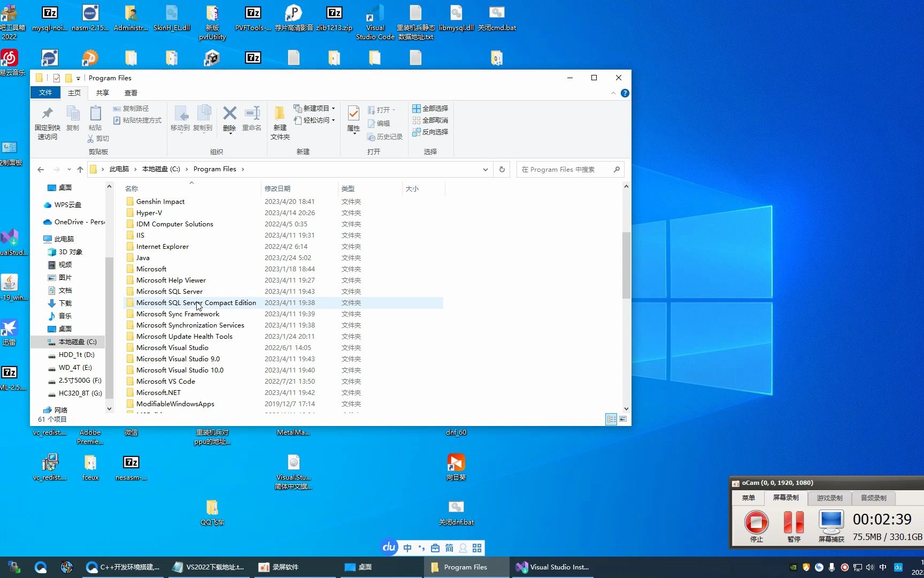Click 向日葵 desktop icon
Image resolution: width=924 pixels, height=578 pixels.
pos(456,467)
